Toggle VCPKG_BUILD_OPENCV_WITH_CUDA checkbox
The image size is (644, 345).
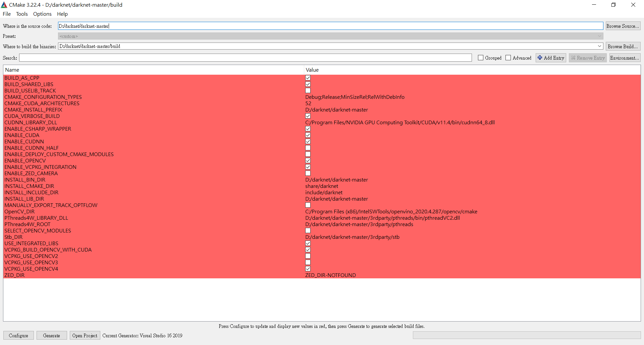[x=308, y=250]
